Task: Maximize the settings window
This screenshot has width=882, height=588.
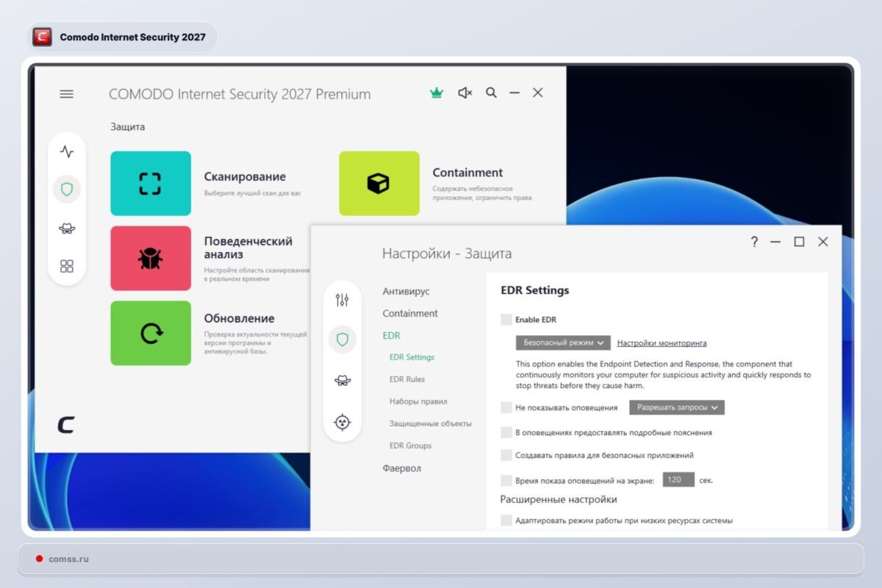Action: point(799,242)
